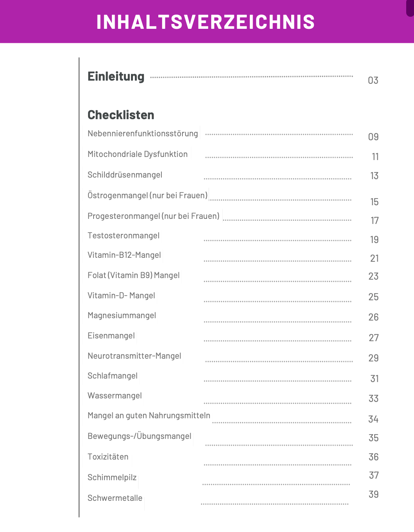Viewport: 414px width, 532px height.
Task: Select Folat (Vitamin B9) Mangel
Action: tap(133, 275)
